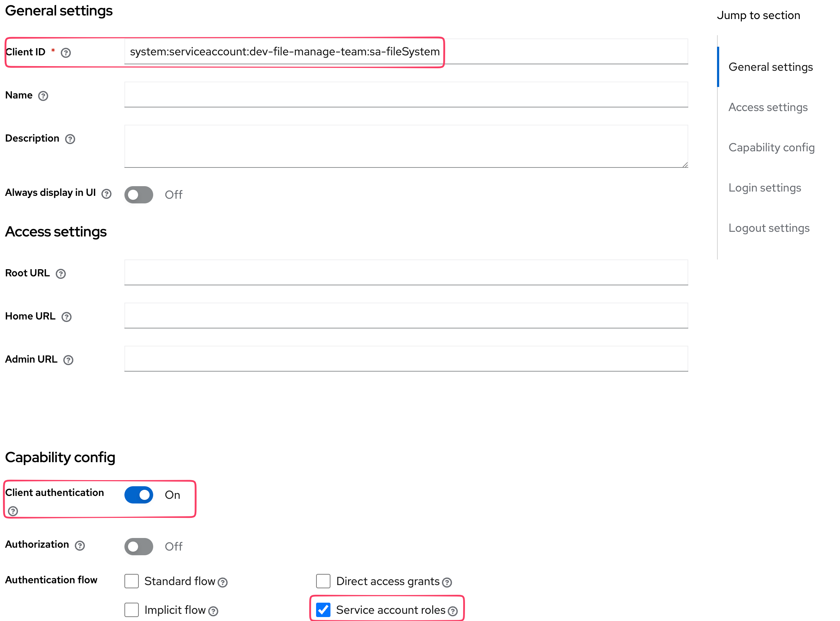
Task: Turn off Client authentication switch
Action: click(139, 495)
